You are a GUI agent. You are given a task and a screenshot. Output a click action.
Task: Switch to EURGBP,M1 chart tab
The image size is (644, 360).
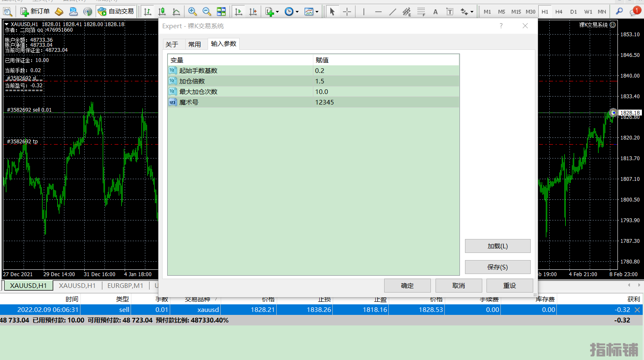click(x=125, y=285)
